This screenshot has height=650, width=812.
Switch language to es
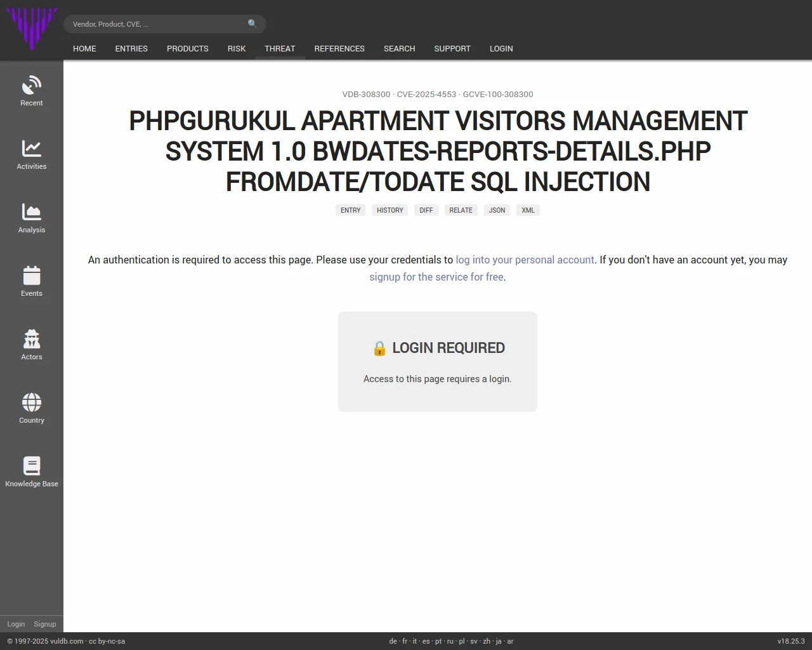(x=426, y=641)
